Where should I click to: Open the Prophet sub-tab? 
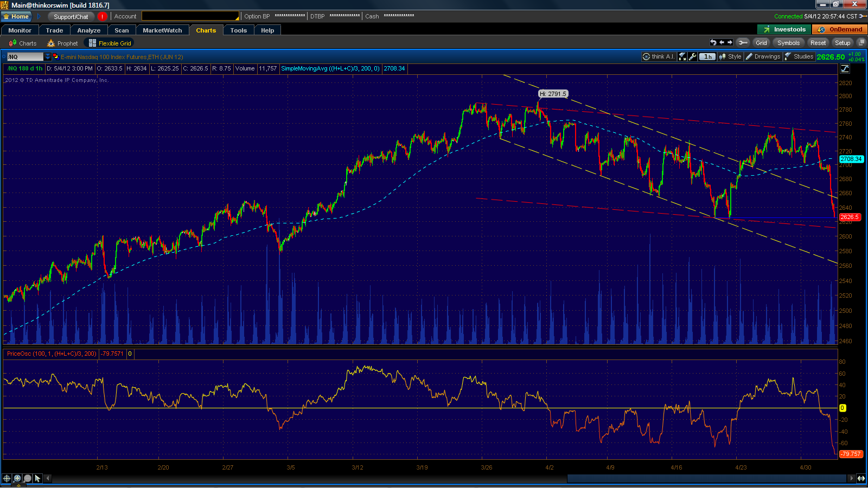pos(62,43)
